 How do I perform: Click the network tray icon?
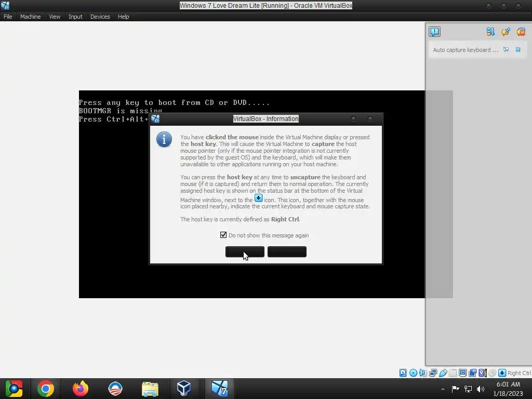468,389
